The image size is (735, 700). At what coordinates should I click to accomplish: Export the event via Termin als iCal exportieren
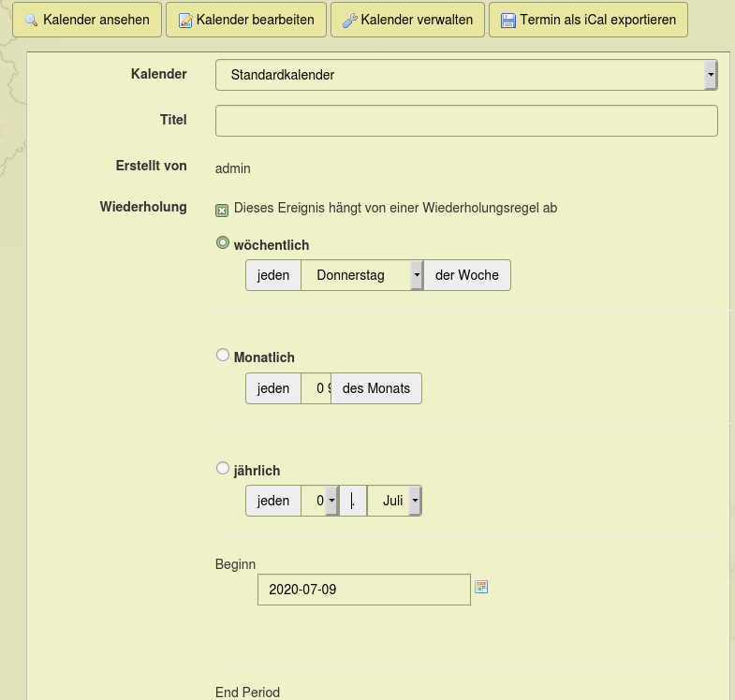[588, 20]
